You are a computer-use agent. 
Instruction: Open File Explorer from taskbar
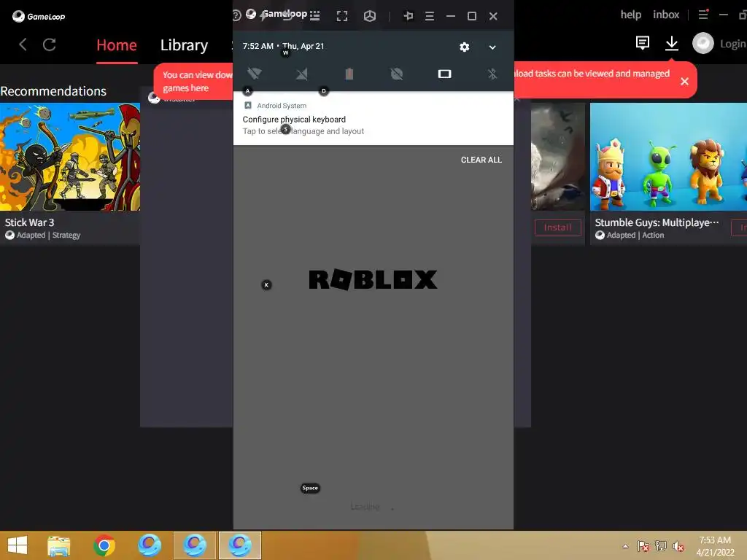click(x=59, y=545)
